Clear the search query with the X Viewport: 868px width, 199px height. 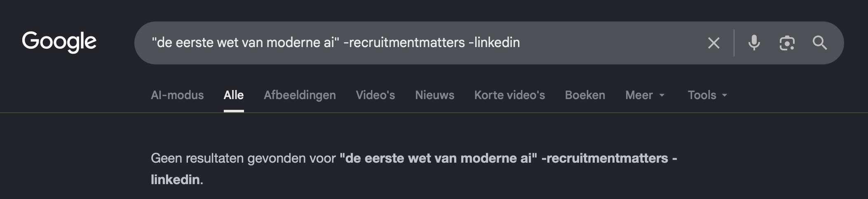click(x=714, y=43)
